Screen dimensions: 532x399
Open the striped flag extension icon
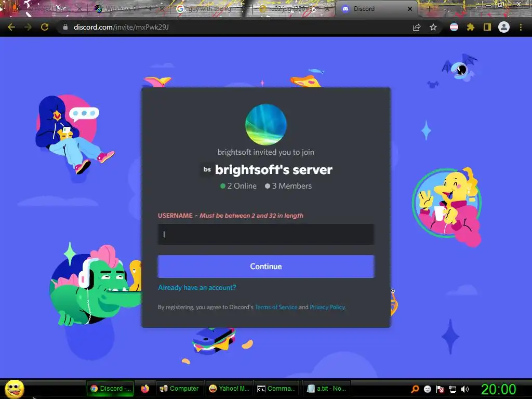[454, 27]
